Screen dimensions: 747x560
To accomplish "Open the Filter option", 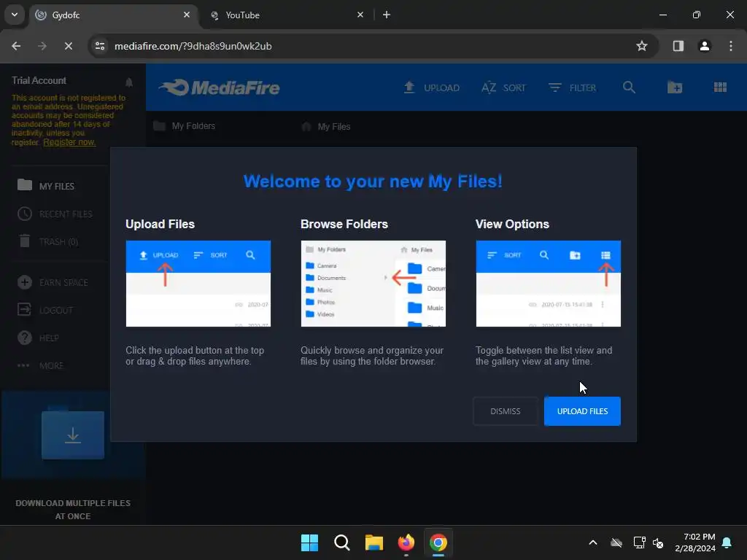I will click(x=572, y=87).
